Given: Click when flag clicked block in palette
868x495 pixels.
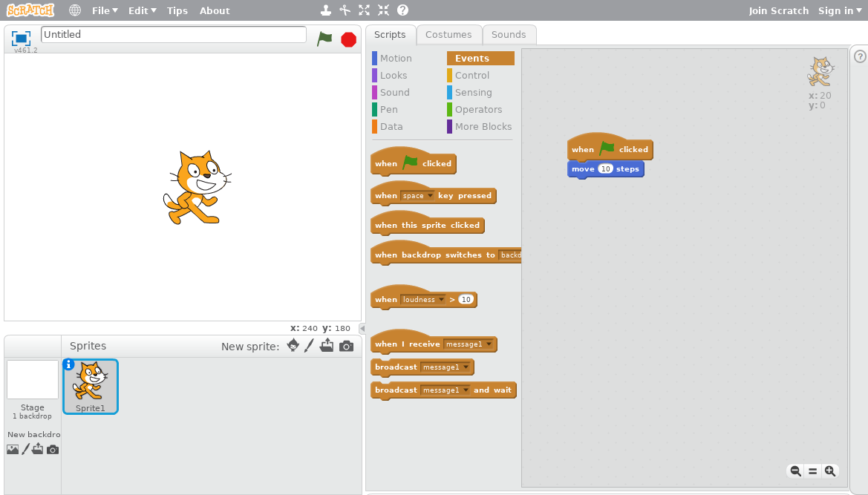Looking at the screenshot, I should point(413,163).
